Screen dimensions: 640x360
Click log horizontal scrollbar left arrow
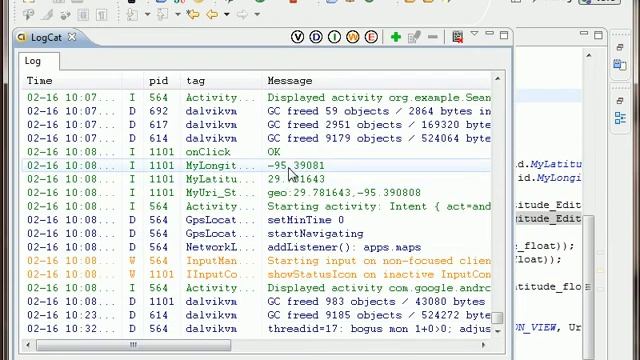[27, 345]
